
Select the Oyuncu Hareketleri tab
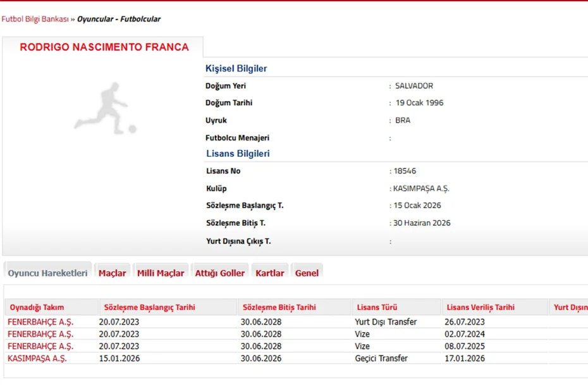coord(47,273)
